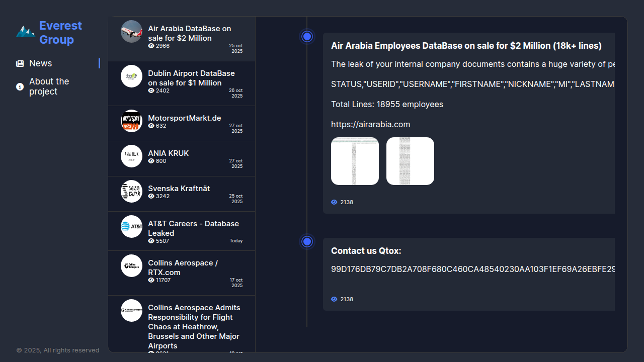644x362 pixels.
Task: Click the Everest Group title link
Action: point(60,33)
